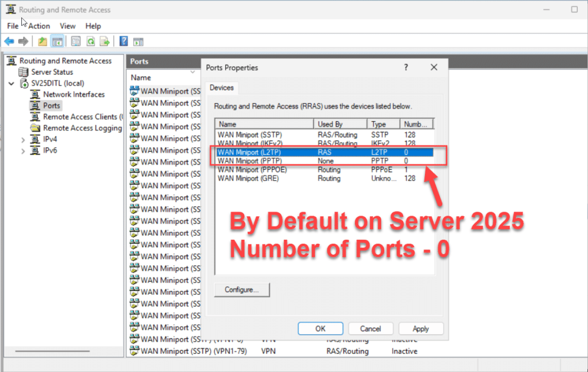Image resolution: width=588 pixels, height=372 pixels.
Task: Expand the IPv4 tree node
Action: tap(23, 139)
